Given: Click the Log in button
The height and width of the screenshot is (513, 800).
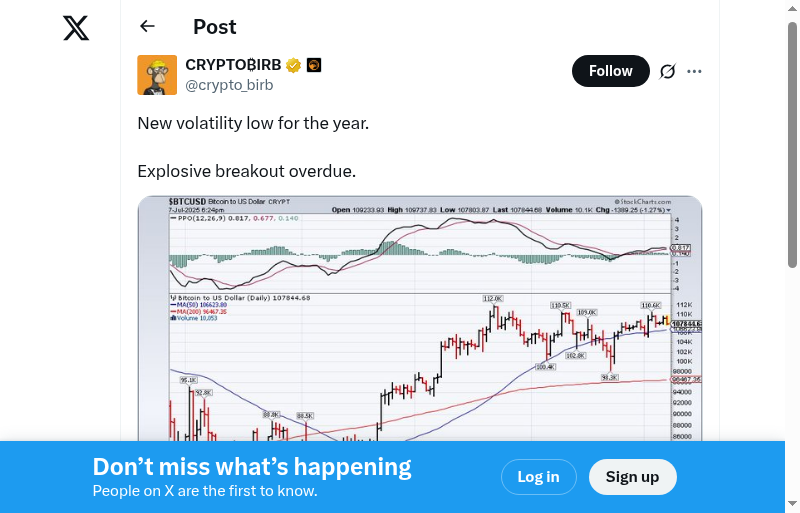Looking at the screenshot, I should 538,477.
